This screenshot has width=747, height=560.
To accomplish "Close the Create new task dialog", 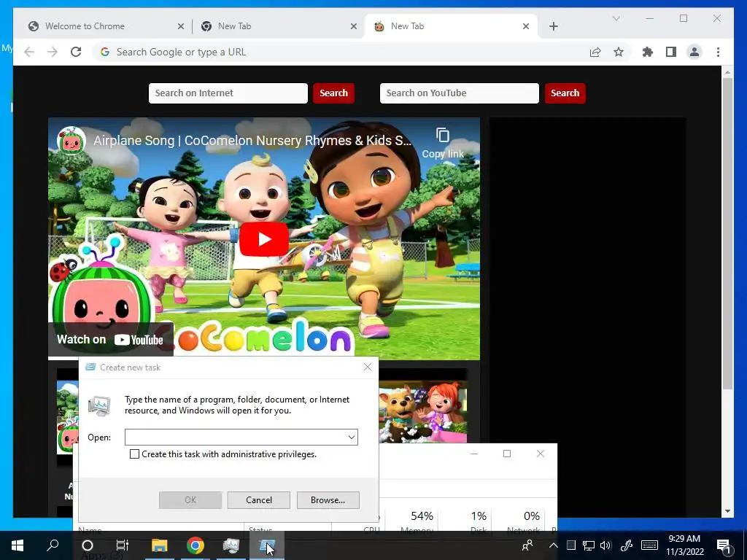I will [368, 367].
